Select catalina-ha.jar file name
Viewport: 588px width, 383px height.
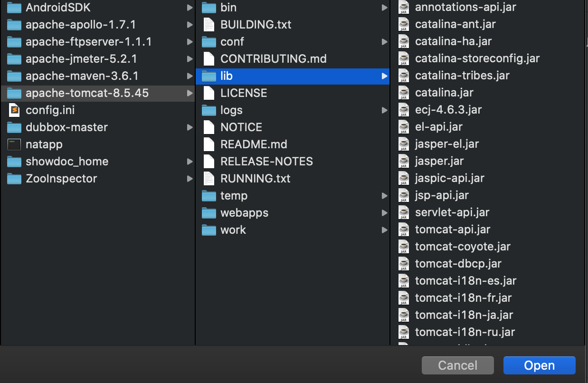pos(453,41)
